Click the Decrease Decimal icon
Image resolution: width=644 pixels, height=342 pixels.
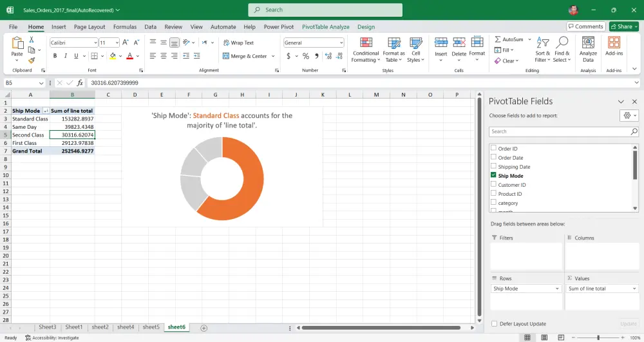click(x=339, y=56)
